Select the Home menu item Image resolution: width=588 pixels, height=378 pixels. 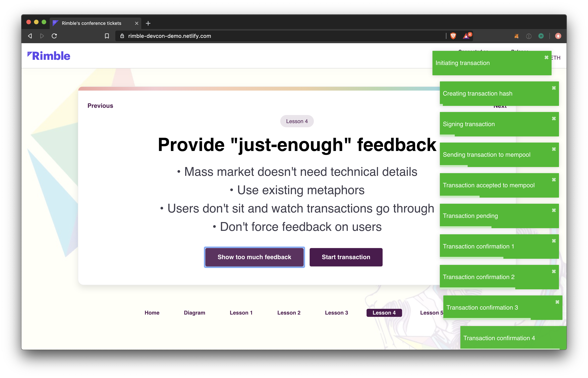tap(152, 312)
